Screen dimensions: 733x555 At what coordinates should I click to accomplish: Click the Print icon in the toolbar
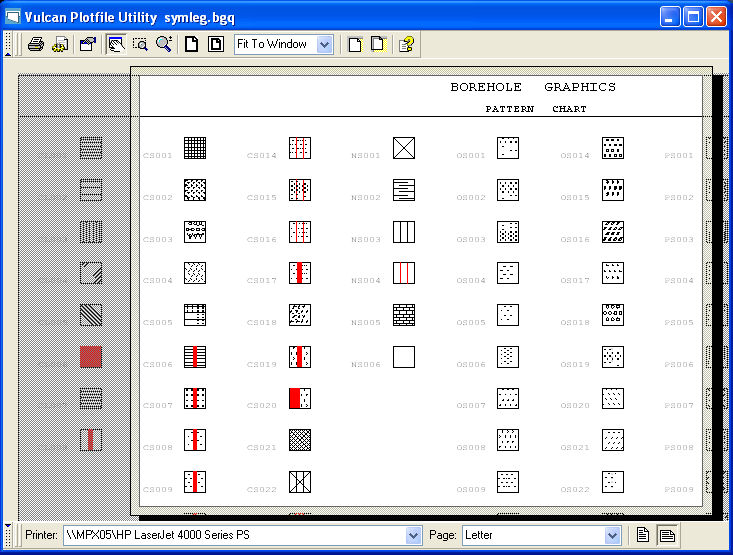coord(35,44)
